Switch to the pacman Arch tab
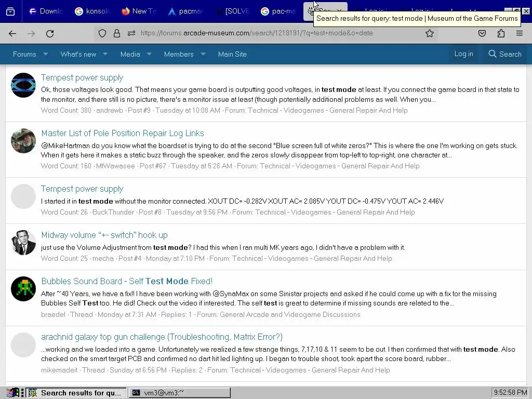The width and height of the screenshot is (532, 399). coord(185,11)
